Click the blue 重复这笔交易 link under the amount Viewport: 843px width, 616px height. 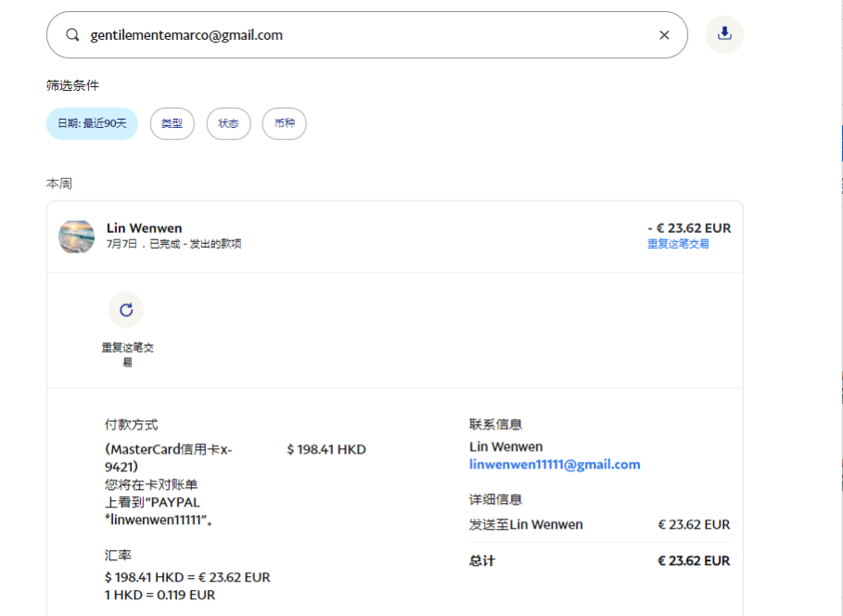pyautogui.click(x=678, y=244)
